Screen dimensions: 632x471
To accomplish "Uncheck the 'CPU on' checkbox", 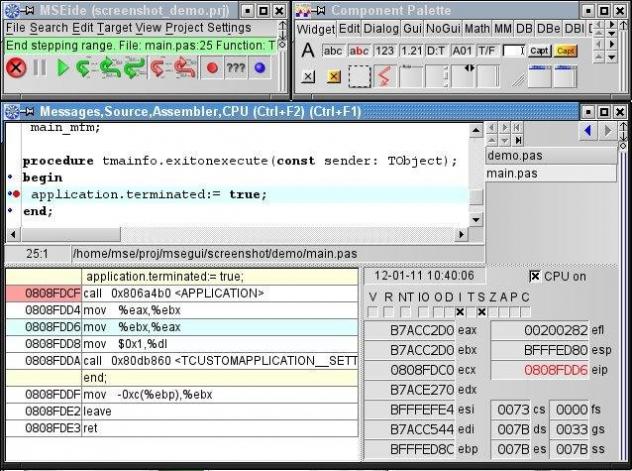I will (535, 276).
